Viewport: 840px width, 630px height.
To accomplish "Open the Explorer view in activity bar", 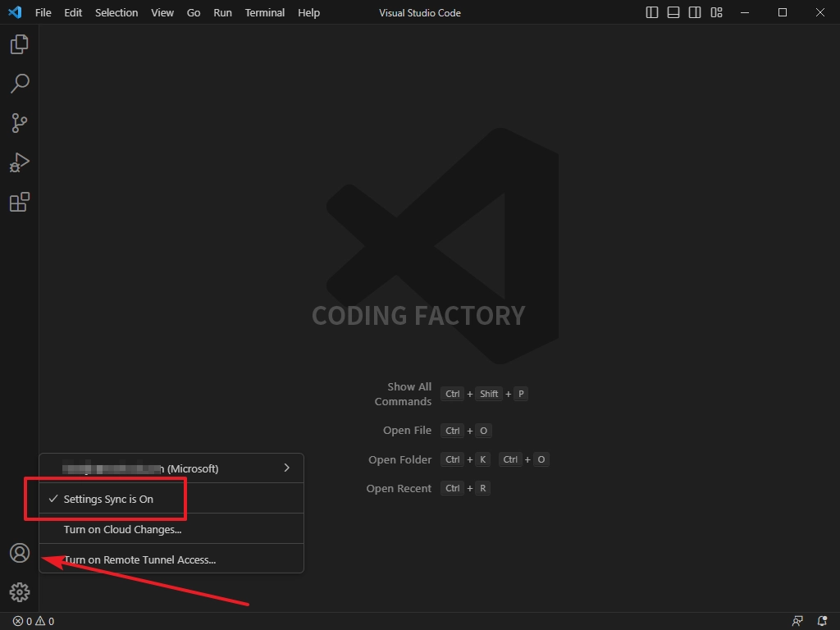I will click(20, 44).
